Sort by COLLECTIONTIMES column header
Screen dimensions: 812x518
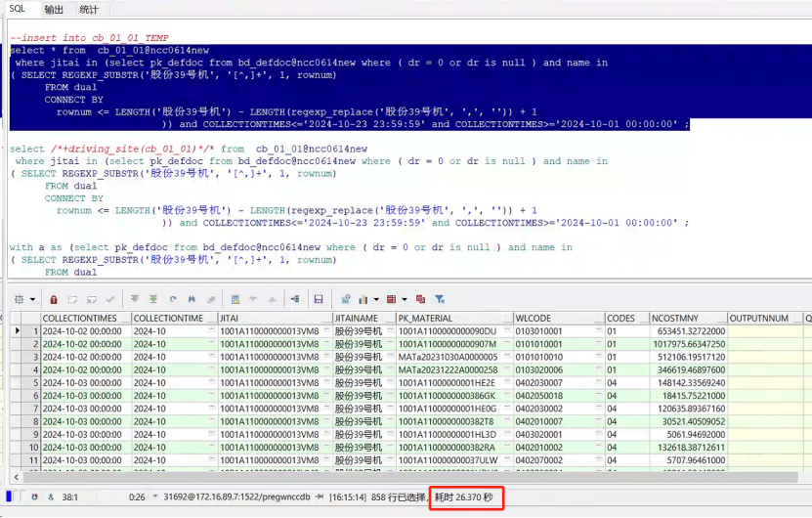(x=85, y=318)
